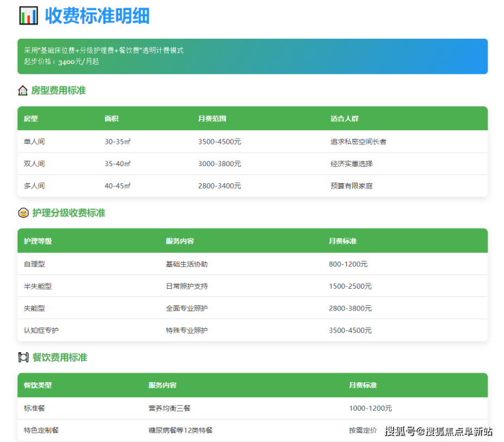Click the 收费标准明细 page title
Viewport: 504px width, 442px height.
click(x=97, y=16)
